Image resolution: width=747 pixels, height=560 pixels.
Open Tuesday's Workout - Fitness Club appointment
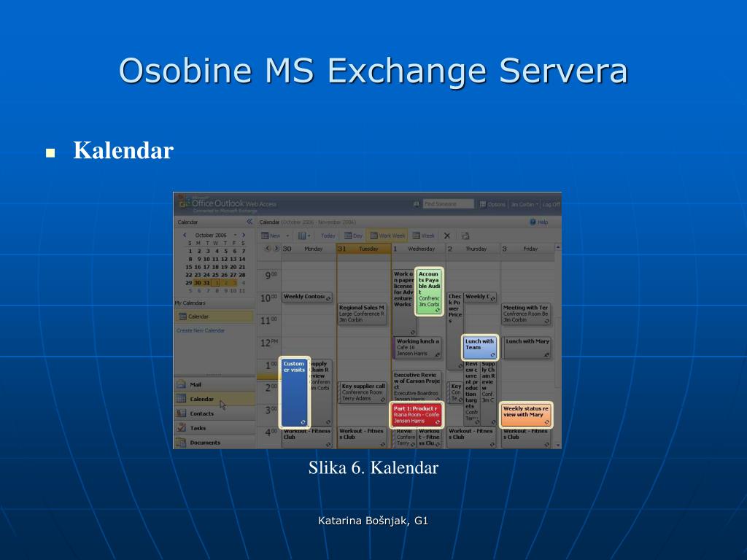coord(362,437)
